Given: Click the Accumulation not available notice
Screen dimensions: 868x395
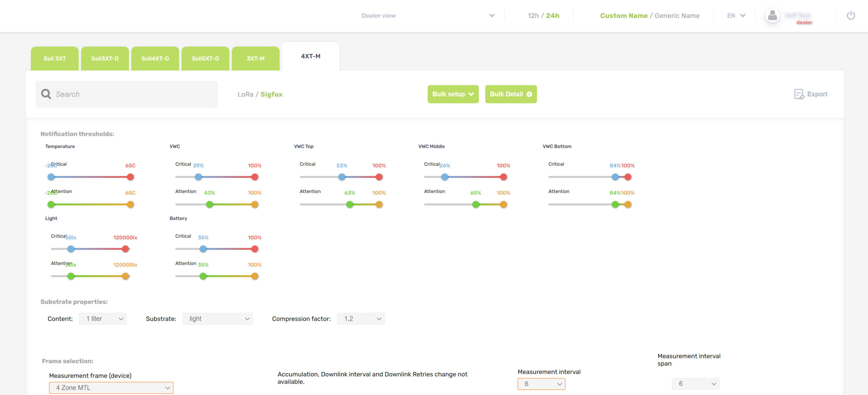Looking at the screenshot, I should [372, 378].
